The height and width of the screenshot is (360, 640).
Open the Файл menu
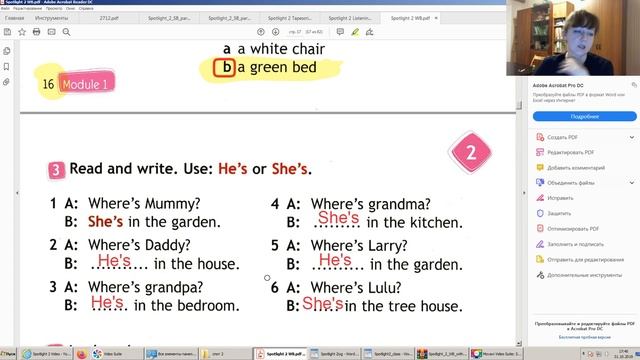(x=5, y=8)
